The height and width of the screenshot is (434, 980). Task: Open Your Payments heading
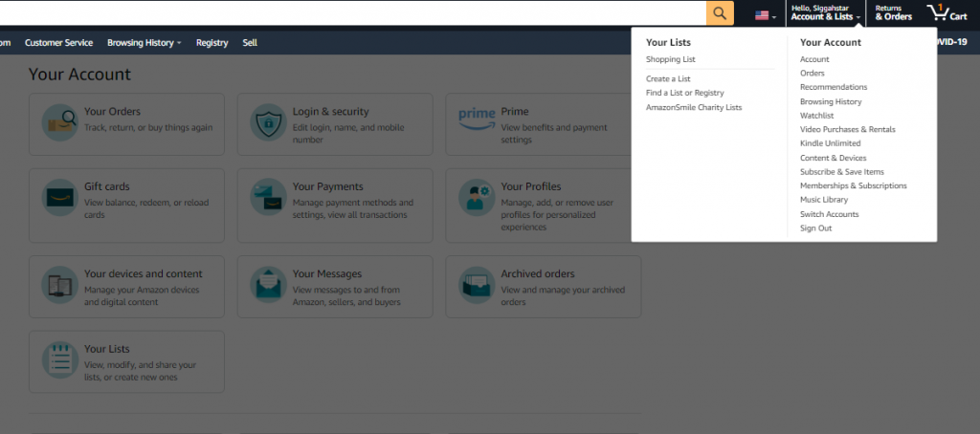(x=327, y=186)
